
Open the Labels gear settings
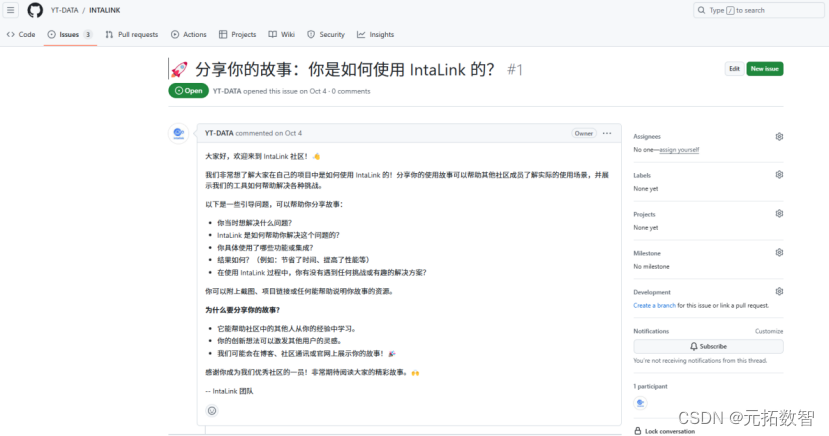point(779,175)
